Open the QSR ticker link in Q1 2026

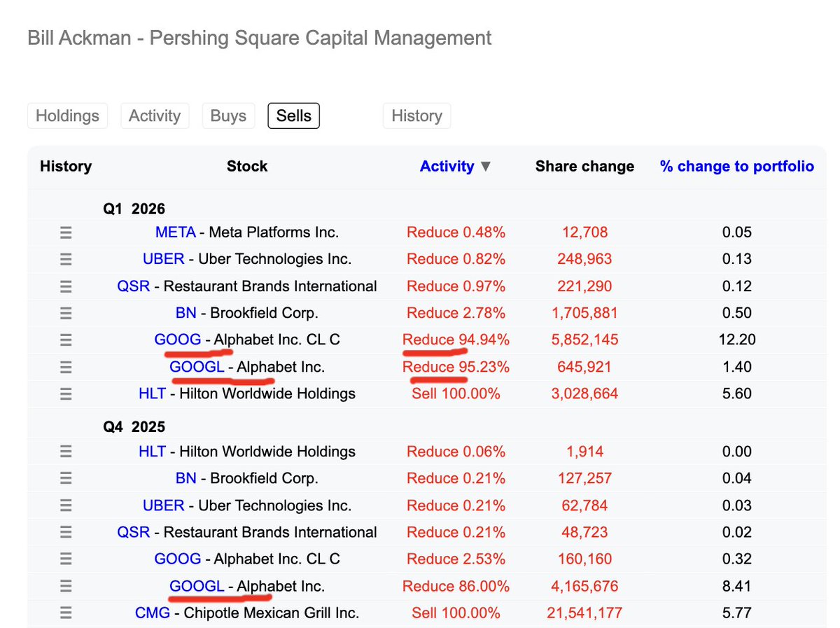point(134,286)
